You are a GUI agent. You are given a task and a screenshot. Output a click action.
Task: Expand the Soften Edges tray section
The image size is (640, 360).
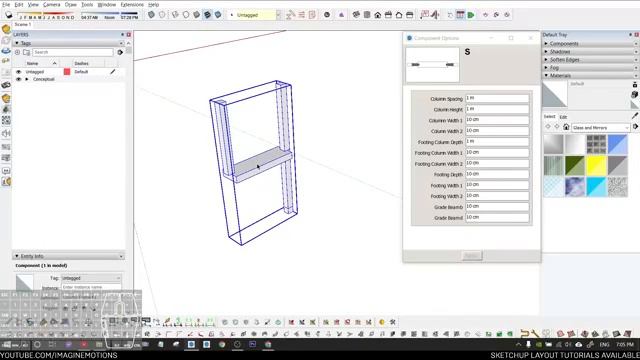(590, 60)
